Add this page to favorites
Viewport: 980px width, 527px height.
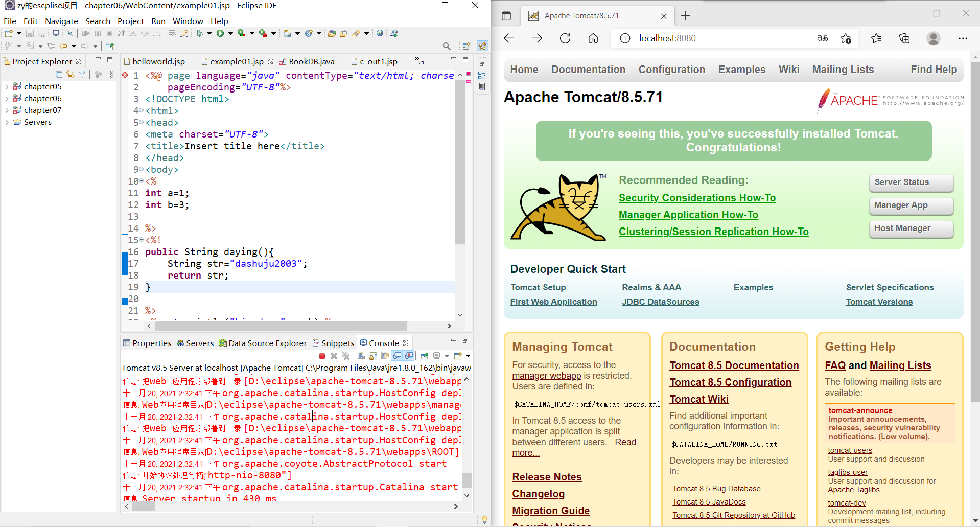(846, 38)
